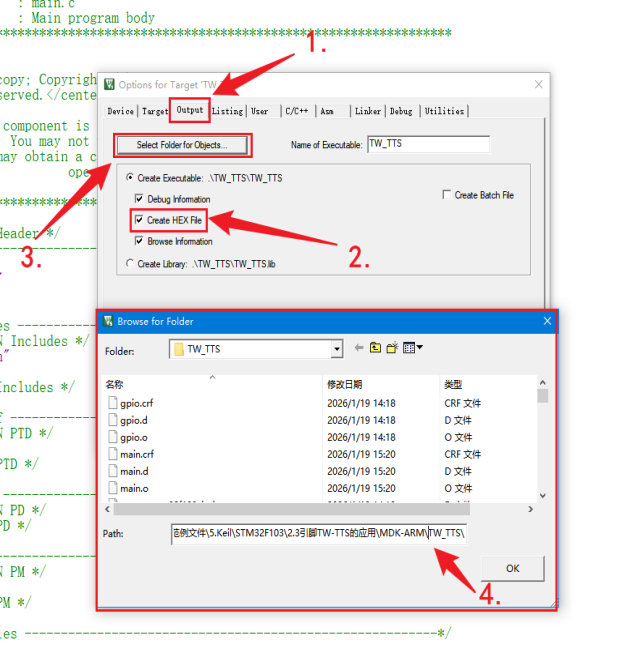Click the gpio.d file icon
Viewport: 638px width, 653px height.
tap(112, 420)
